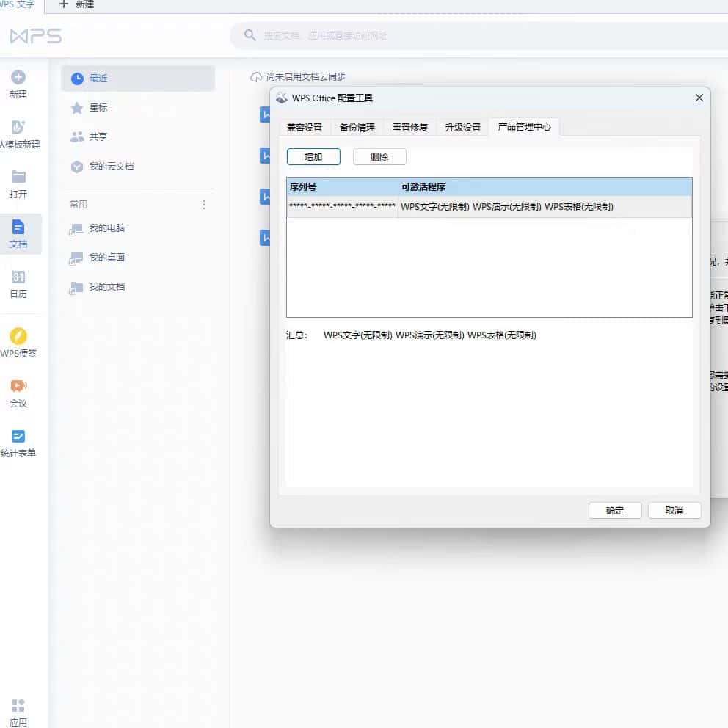The height and width of the screenshot is (728, 728).
Task: Select the masked serial number row
Action: point(489,207)
